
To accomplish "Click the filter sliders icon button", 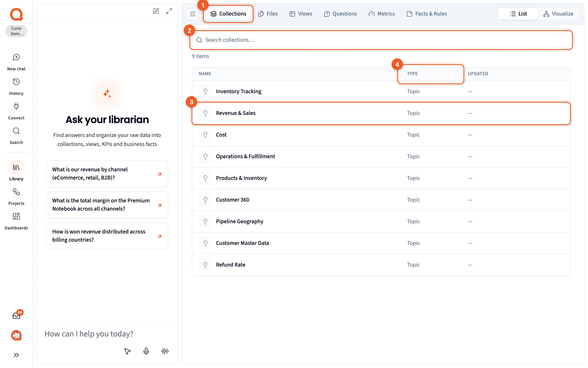I will tap(193, 14).
